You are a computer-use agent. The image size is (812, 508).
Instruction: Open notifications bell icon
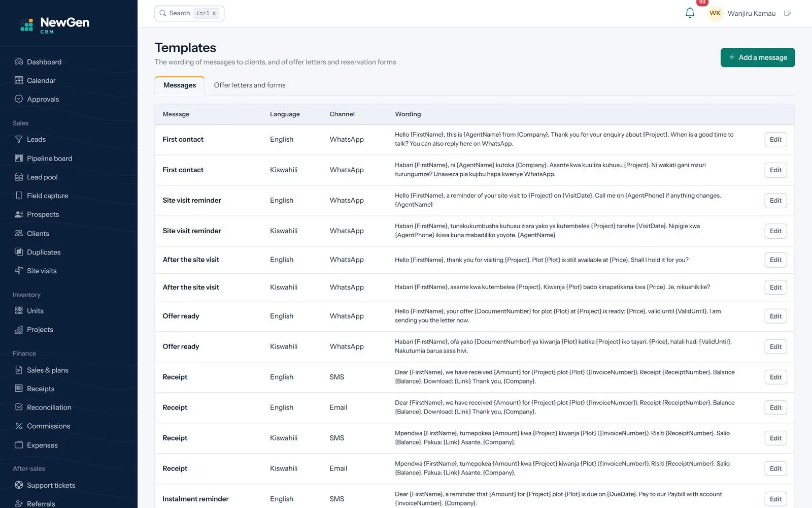690,13
